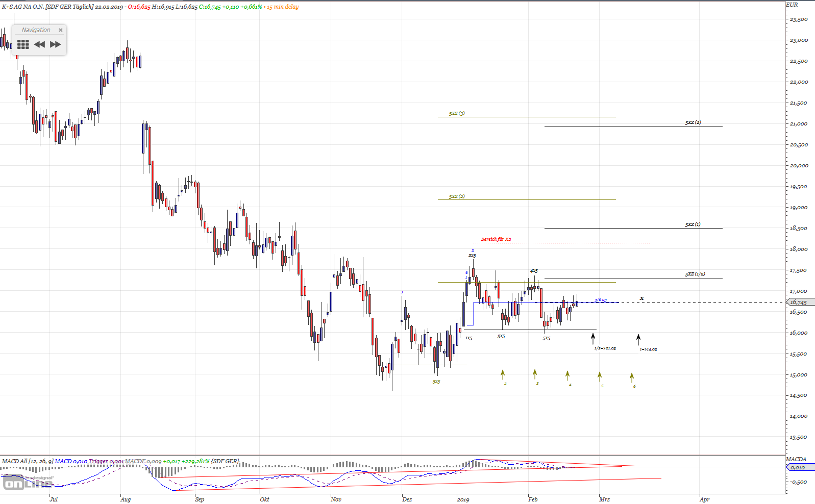Click the 'MACD All [12, 26, 9]' indicator label

coord(28,461)
